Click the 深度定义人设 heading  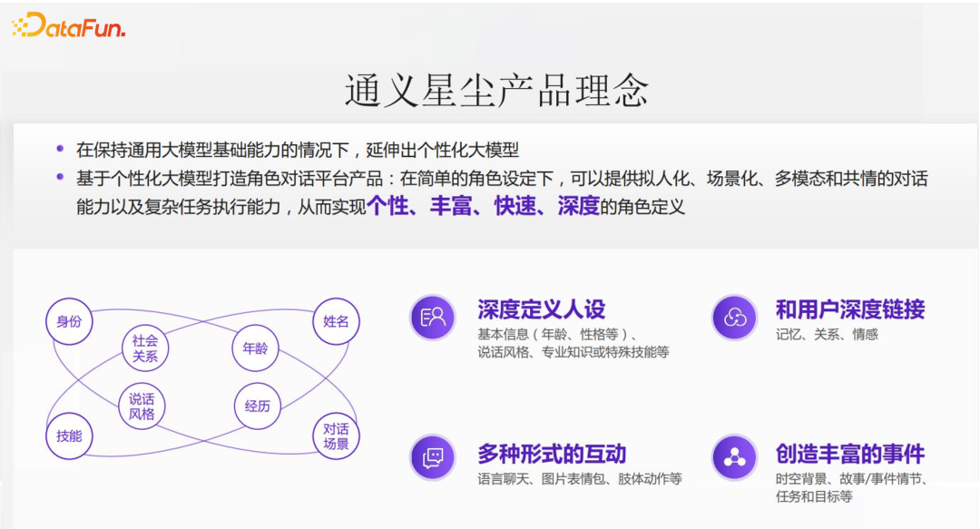click(x=541, y=309)
